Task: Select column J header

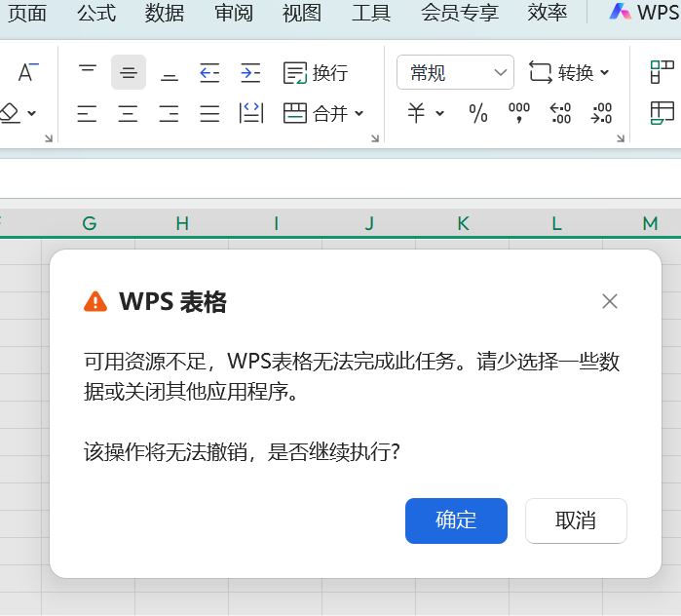Action: [369, 223]
